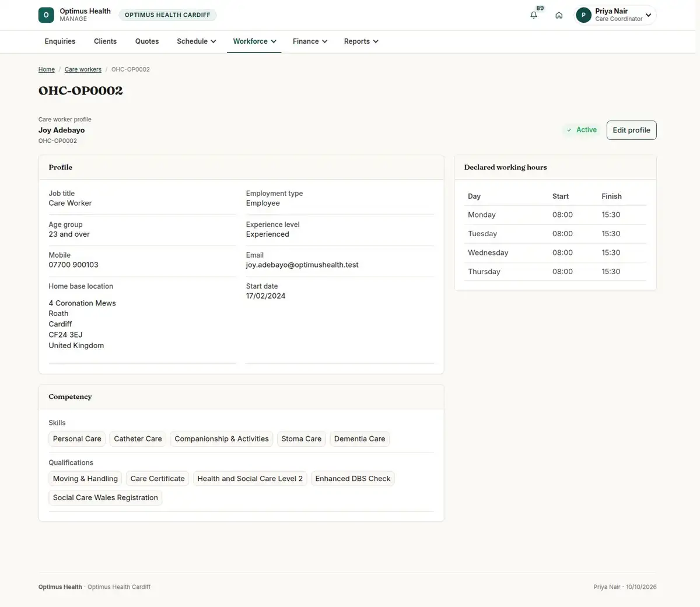Open the notifications bell icon
This screenshot has height=607, width=700.
(x=534, y=15)
